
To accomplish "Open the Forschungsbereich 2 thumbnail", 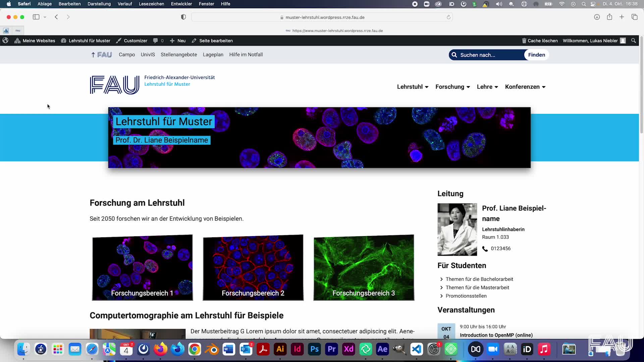I will pyautogui.click(x=253, y=267).
